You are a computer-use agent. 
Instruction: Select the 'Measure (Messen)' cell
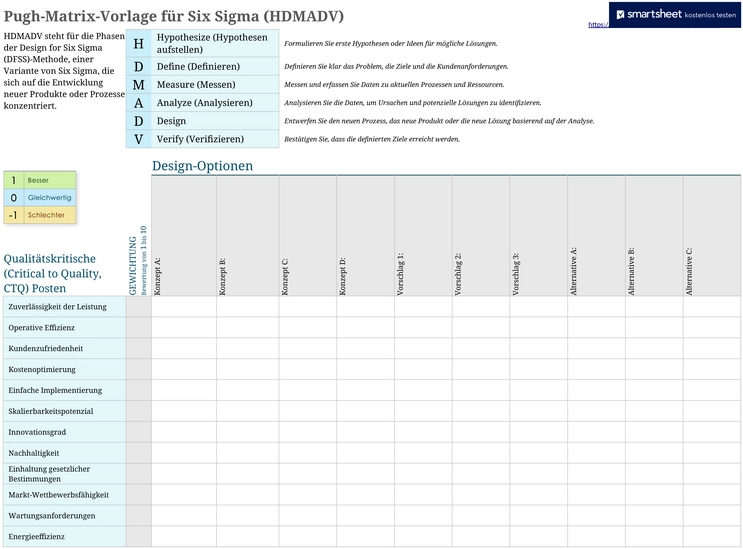coord(215,85)
